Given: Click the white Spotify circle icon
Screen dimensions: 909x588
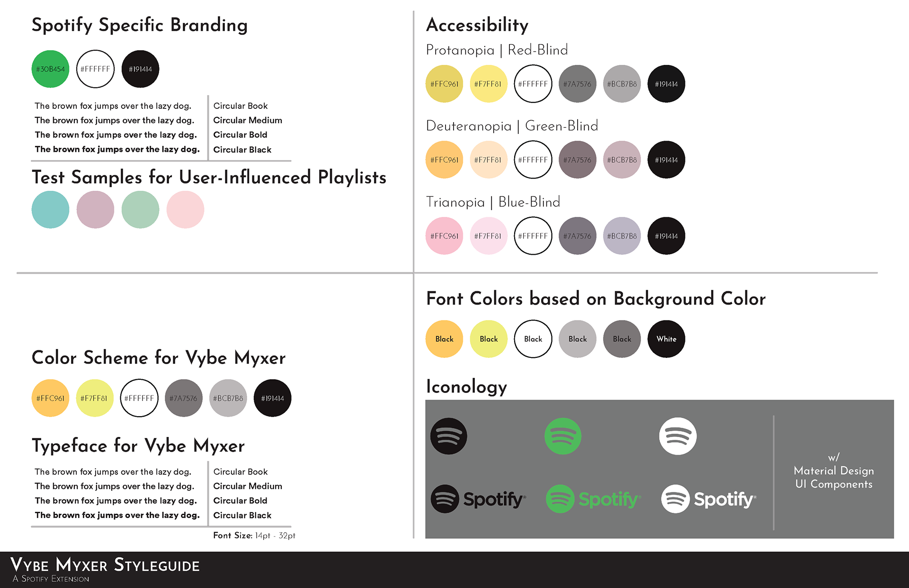Looking at the screenshot, I should pos(677,436).
